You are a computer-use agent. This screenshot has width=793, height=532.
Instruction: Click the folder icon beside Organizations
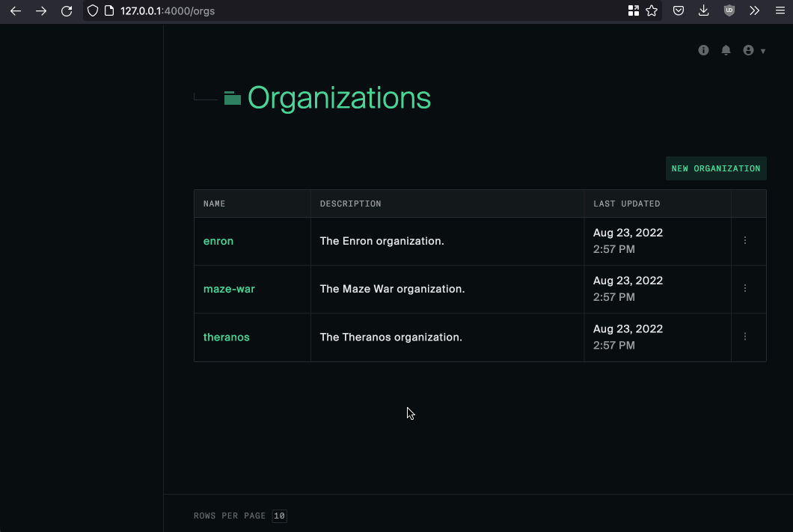click(x=232, y=97)
